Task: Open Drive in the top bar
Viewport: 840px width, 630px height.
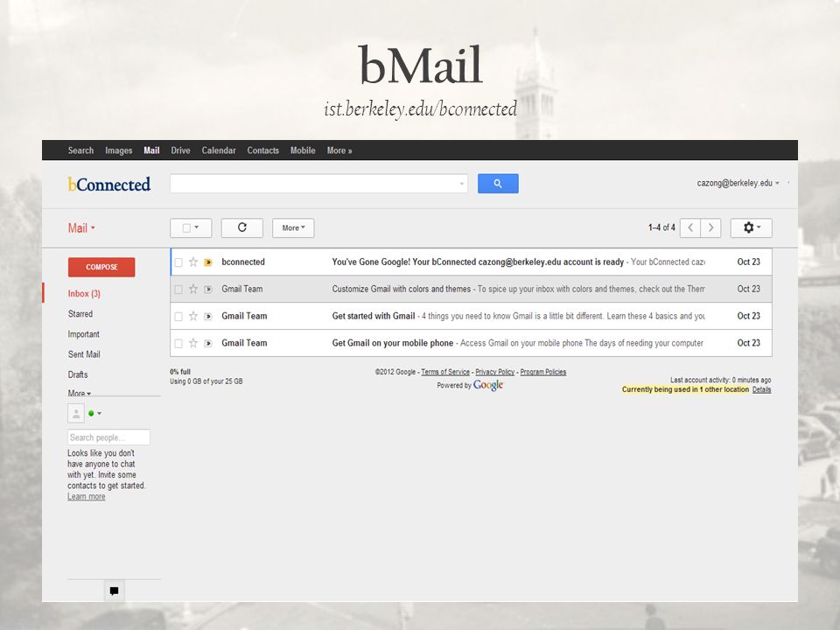Action: (x=180, y=150)
